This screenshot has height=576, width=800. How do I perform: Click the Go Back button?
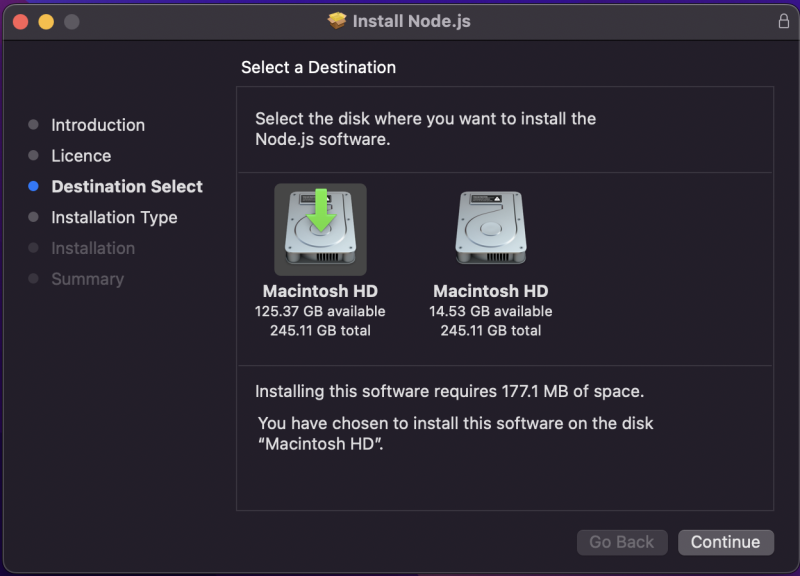click(x=621, y=542)
